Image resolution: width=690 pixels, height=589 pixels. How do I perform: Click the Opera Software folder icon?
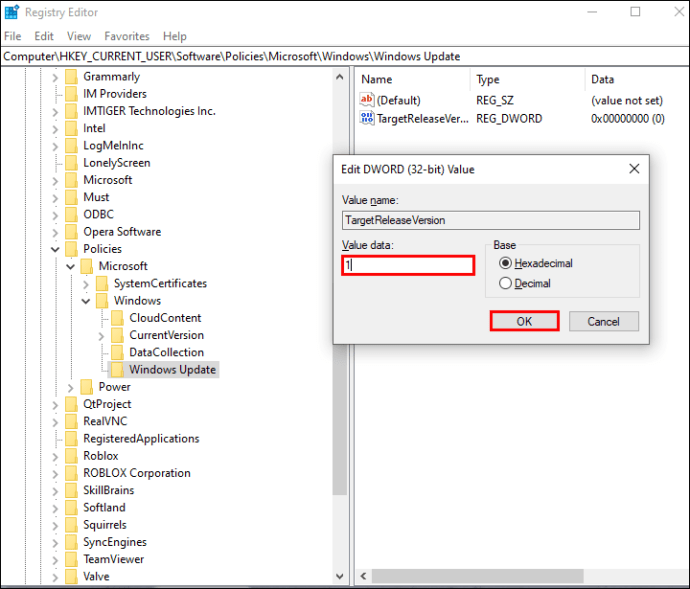(x=71, y=232)
